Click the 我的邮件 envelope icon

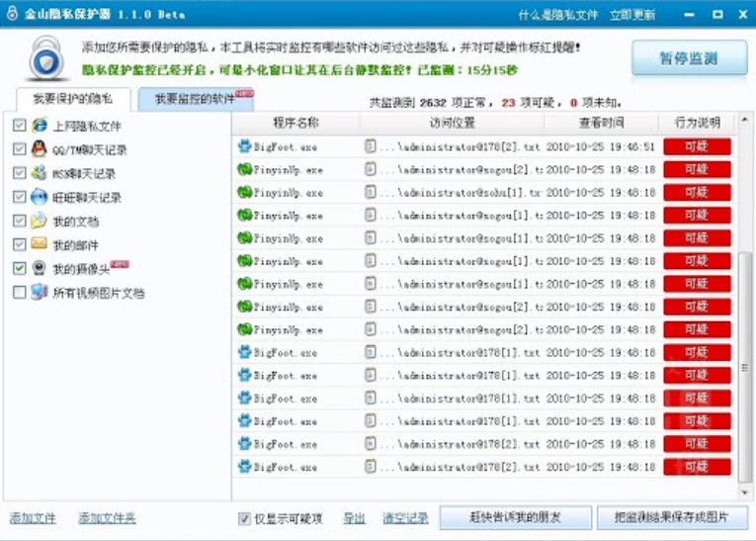pos(40,243)
